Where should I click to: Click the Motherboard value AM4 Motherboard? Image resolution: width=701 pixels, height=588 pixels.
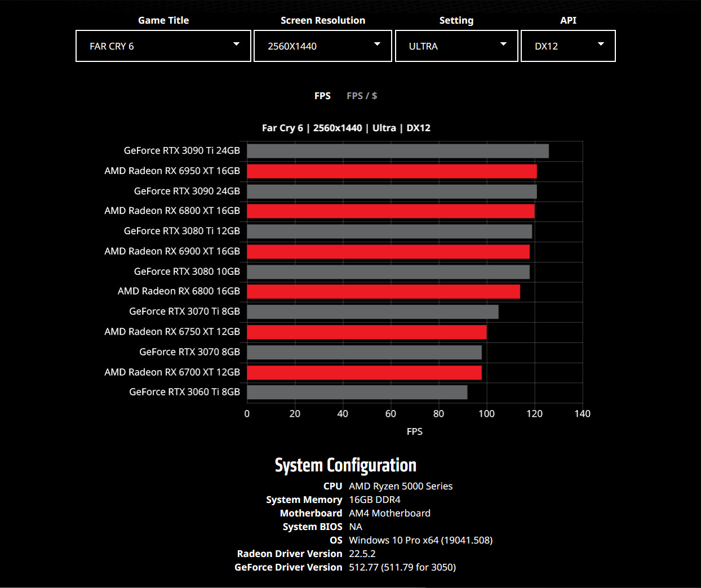pos(389,514)
